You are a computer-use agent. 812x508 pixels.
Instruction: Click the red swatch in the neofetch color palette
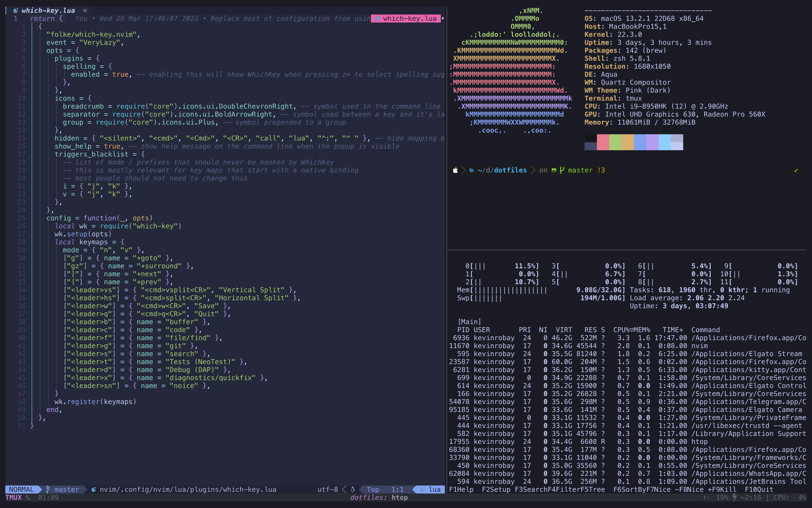pyautogui.click(x=603, y=142)
